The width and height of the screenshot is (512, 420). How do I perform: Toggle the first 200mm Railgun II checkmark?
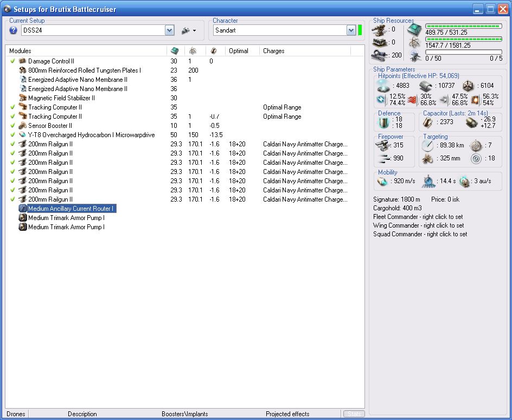(12, 144)
